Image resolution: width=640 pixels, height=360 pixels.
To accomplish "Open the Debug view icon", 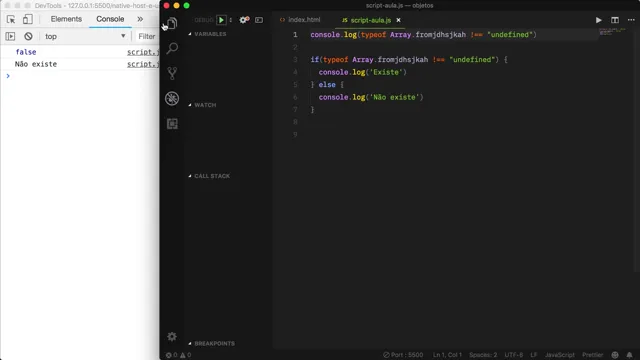I will 172,98.
